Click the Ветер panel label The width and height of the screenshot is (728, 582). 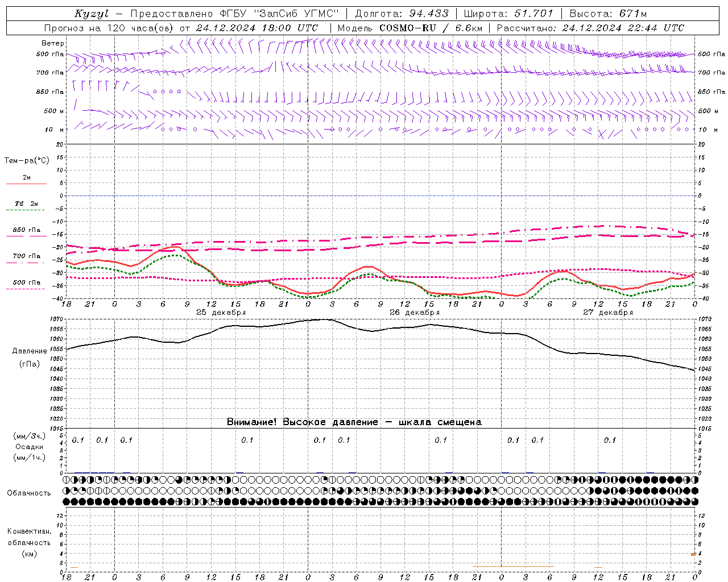pos(53,43)
